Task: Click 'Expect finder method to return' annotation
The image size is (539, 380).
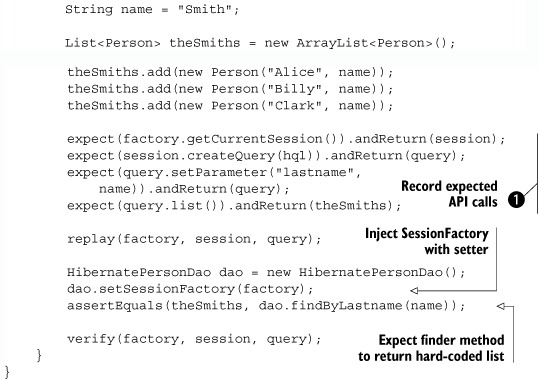Action: pos(431,348)
